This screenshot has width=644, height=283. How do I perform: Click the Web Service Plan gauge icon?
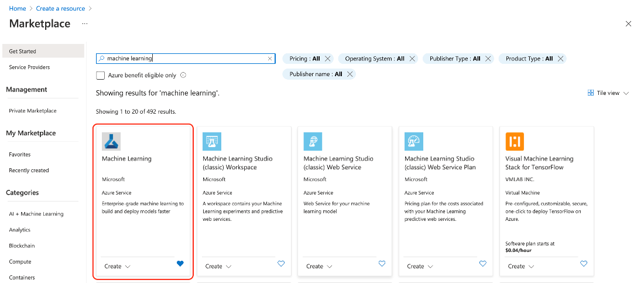pyautogui.click(x=414, y=142)
